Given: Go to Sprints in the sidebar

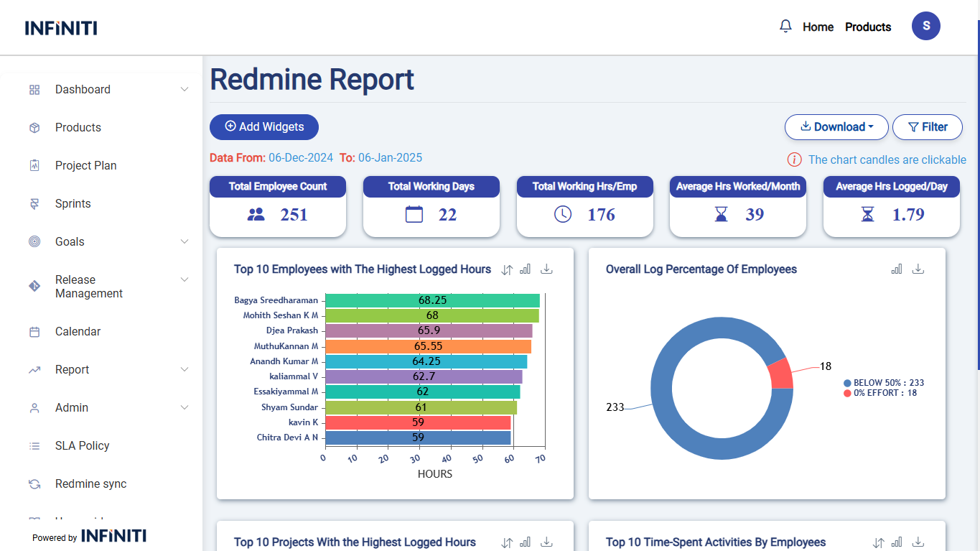Looking at the screenshot, I should point(73,204).
